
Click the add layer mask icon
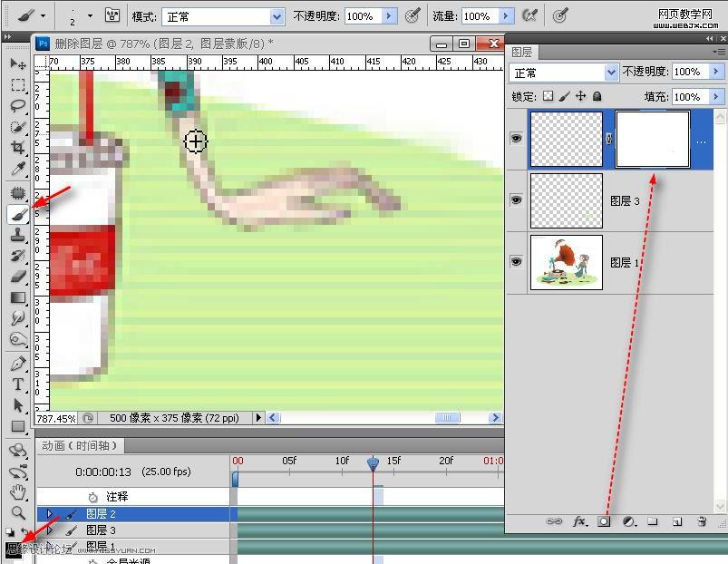pos(604,521)
